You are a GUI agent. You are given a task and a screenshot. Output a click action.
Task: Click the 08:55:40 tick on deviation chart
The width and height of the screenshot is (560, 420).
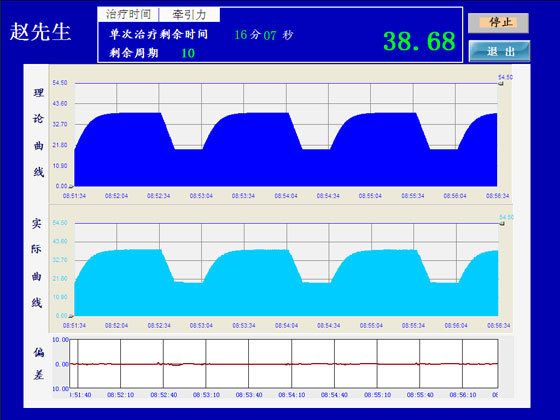(420, 395)
